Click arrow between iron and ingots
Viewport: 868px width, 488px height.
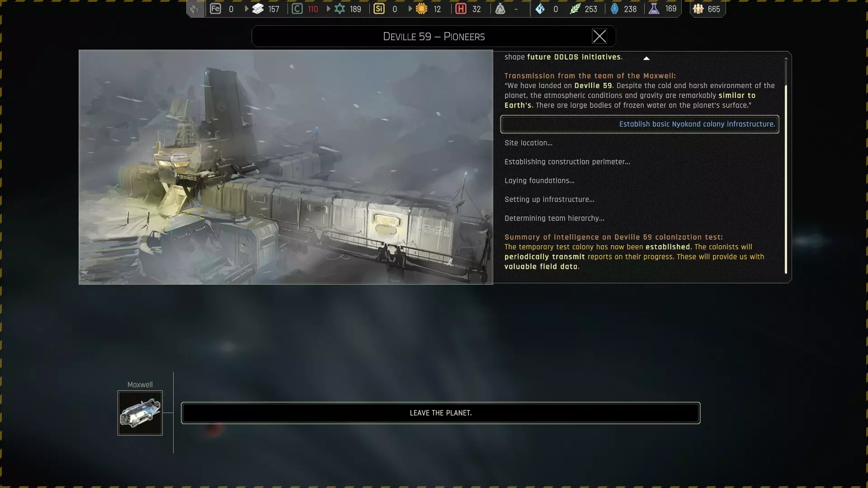[x=246, y=9]
